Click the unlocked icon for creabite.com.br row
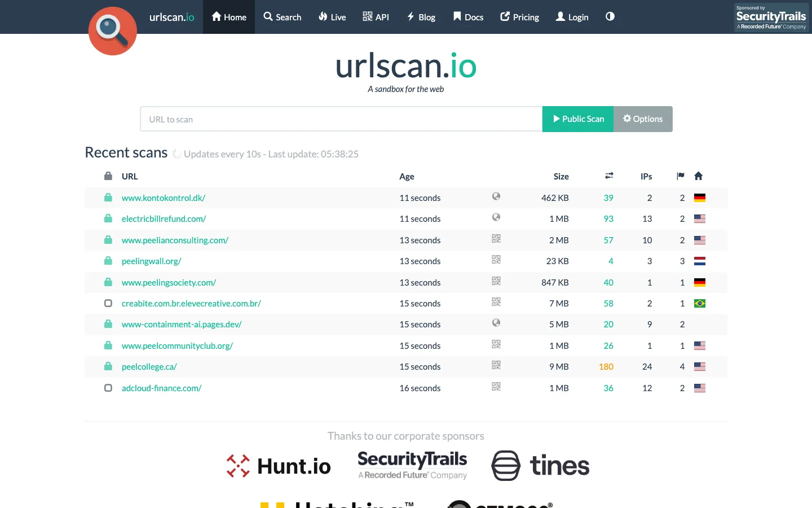Viewport: 812px width, 508px height. coord(108,303)
